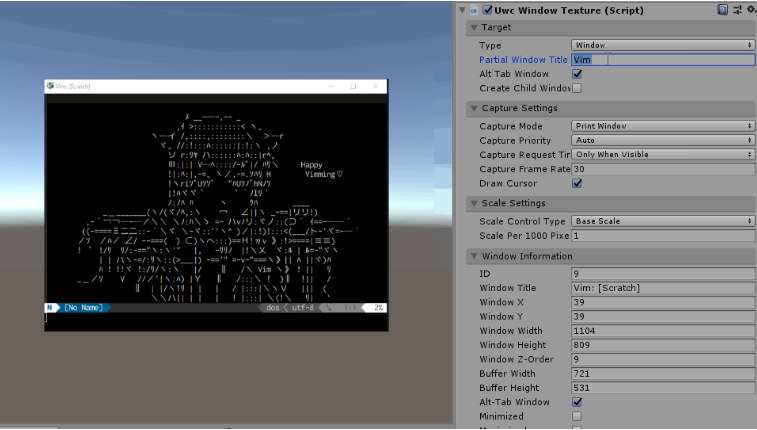Image resolution: width=757 pixels, height=430 pixels.
Task: Collapse the Window Information section
Action: (x=474, y=256)
